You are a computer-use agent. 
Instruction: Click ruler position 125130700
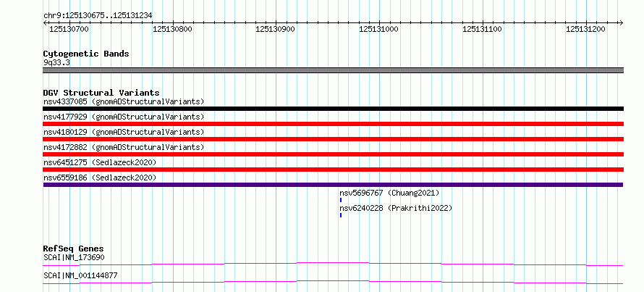pos(69,30)
